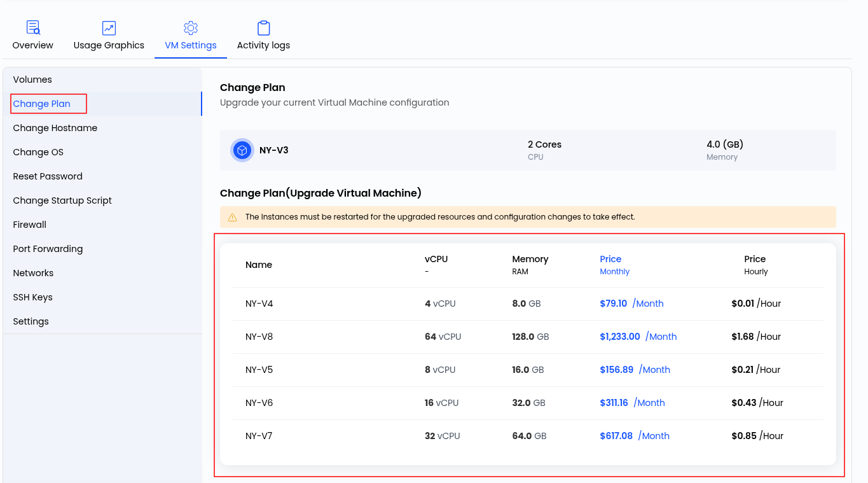868x483 pixels.
Task: Choose the NY-V7 plan name
Action: (x=259, y=436)
